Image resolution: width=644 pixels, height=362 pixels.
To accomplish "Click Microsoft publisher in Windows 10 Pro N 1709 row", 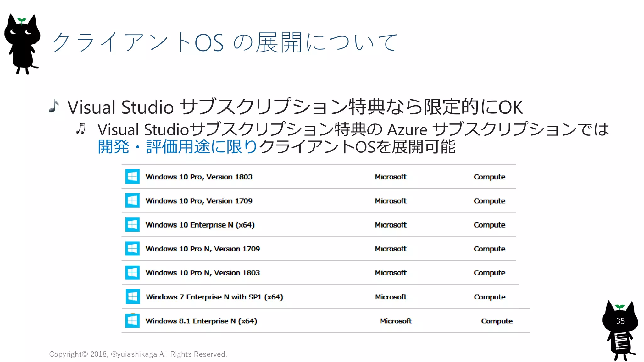I will pyautogui.click(x=391, y=249).
